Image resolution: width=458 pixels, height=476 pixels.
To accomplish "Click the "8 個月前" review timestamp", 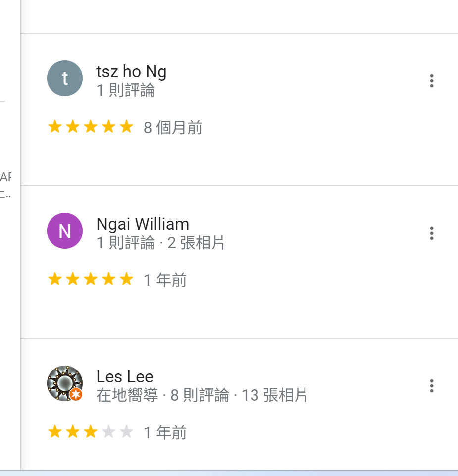I will [173, 128].
